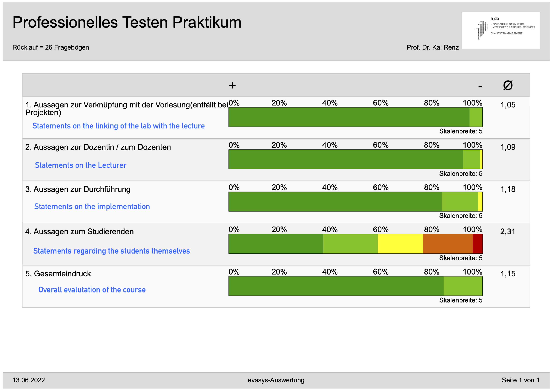
Task: Click the minus symbol in table header
Action: pos(480,86)
